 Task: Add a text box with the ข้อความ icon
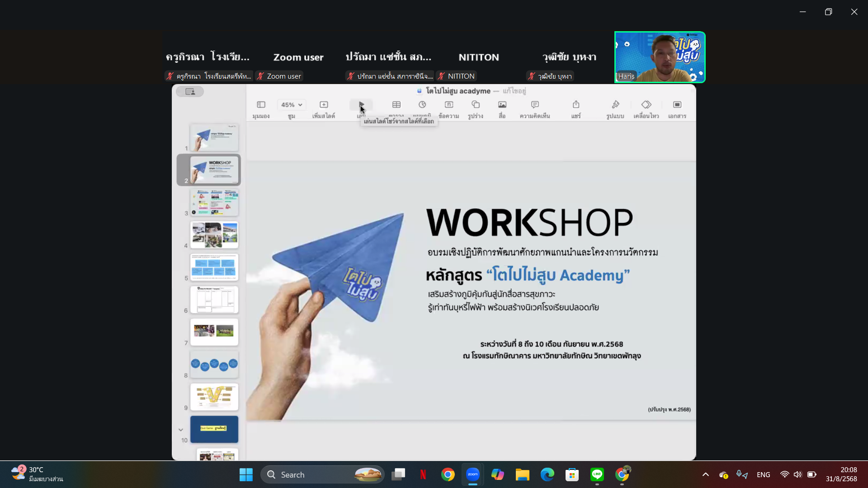449,105
